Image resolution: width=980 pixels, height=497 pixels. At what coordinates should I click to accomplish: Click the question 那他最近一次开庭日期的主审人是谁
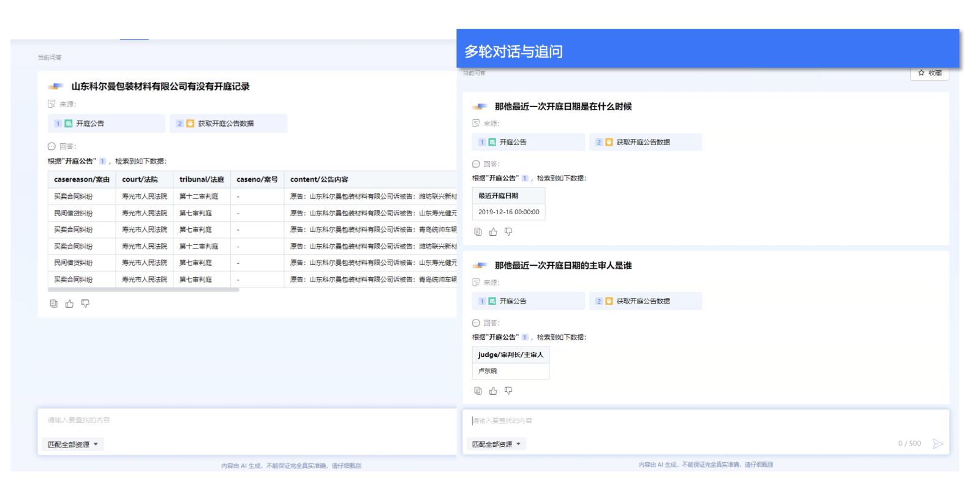coord(563,266)
